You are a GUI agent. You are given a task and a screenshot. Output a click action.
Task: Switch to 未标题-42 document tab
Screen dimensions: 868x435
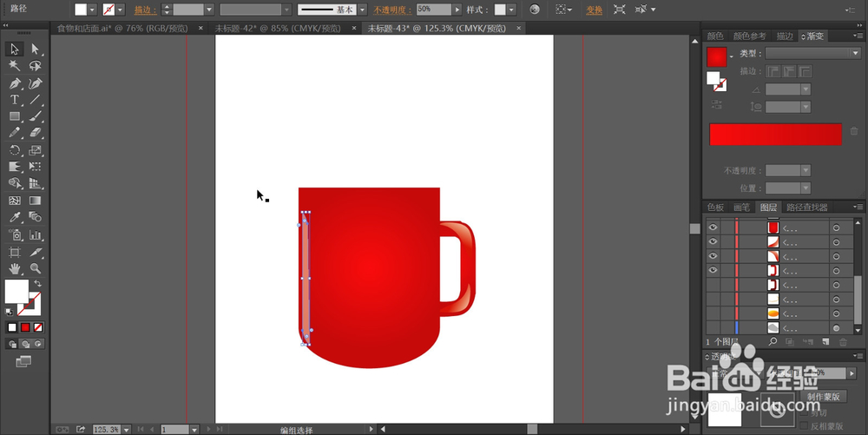(x=279, y=29)
